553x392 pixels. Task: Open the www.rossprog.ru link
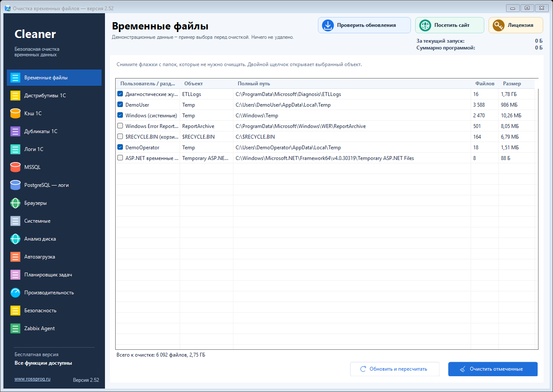click(x=32, y=379)
